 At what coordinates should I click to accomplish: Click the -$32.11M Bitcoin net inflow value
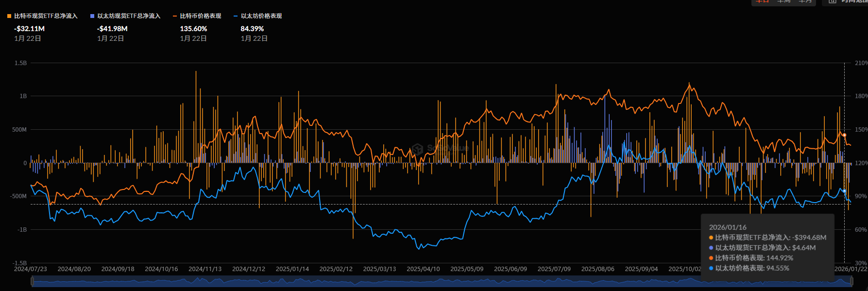point(29,29)
